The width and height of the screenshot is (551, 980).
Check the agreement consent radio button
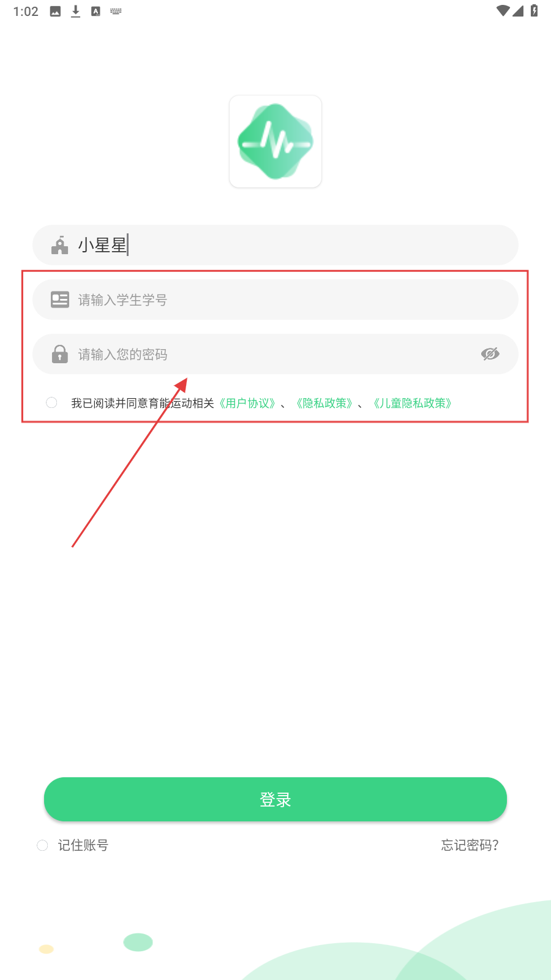tap(51, 402)
